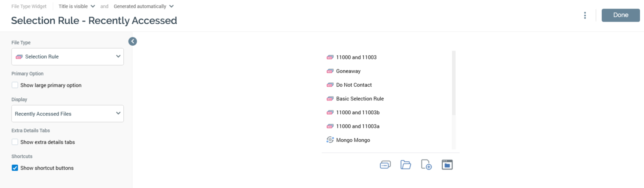Open Basic Selection Rule from the list
644x188 pixels.
click(360, 99)
